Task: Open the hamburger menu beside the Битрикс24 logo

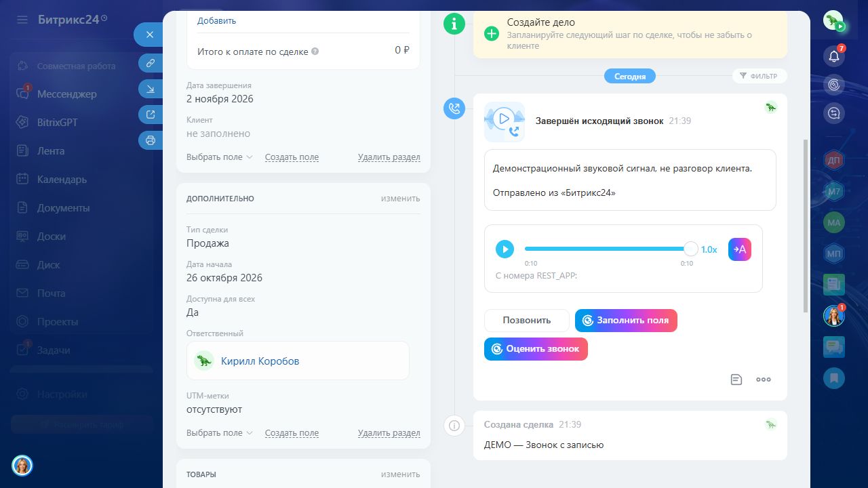Action: click(x=22, y=20)
